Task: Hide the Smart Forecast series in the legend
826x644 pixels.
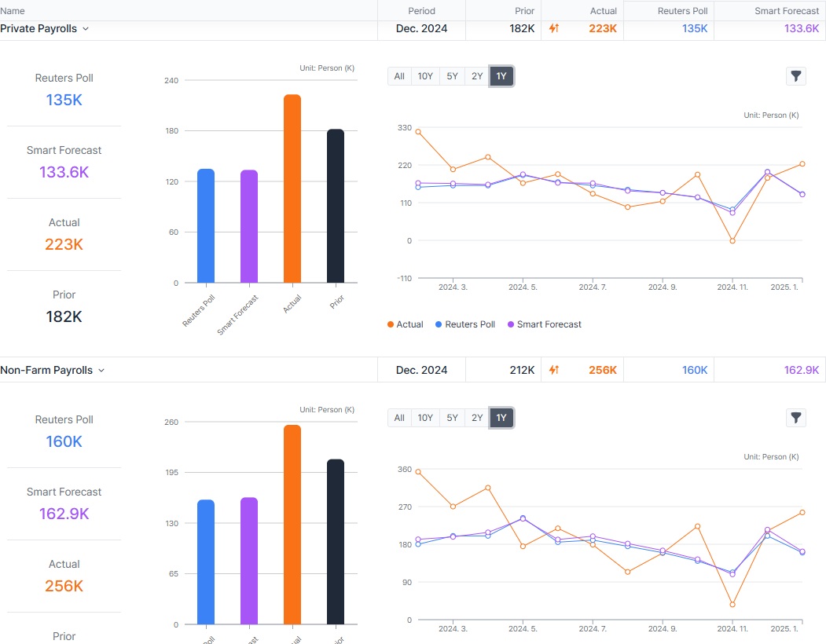Action: point(544,324)
